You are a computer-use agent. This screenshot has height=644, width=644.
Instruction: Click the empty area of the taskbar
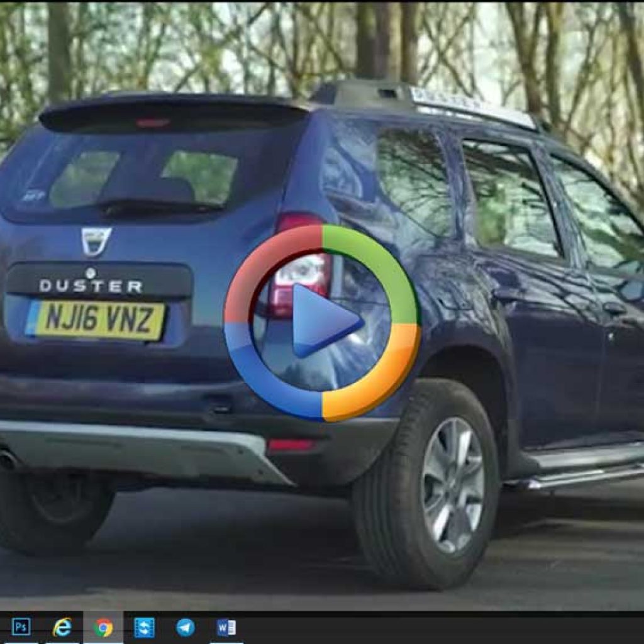(x=440, y=627)
